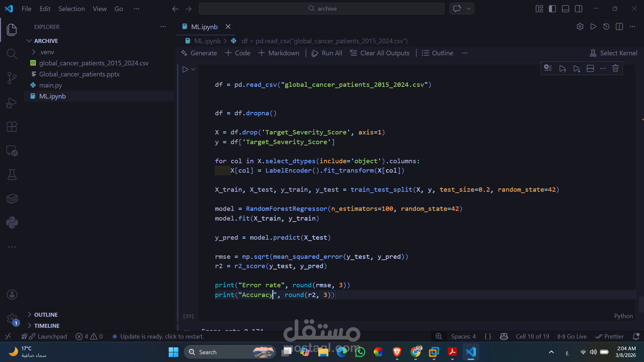Split the editor to the right

click(619, 26)
